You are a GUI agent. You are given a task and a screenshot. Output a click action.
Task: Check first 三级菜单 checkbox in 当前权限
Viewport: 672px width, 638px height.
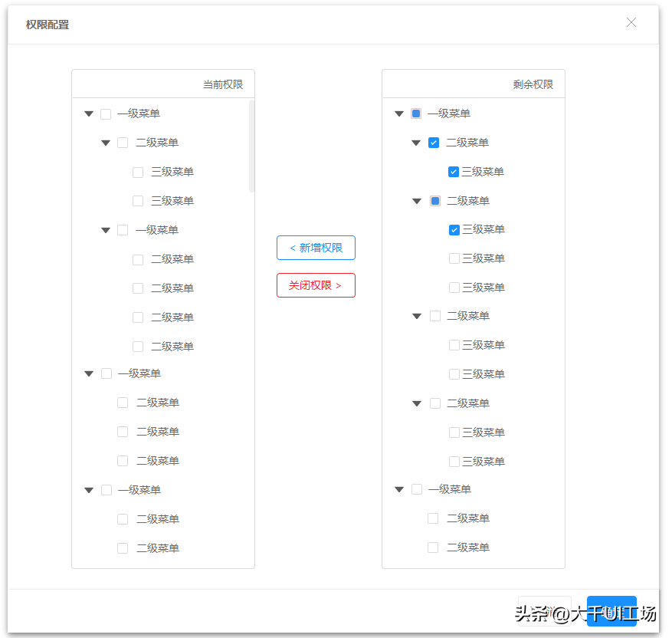(138, 173)
